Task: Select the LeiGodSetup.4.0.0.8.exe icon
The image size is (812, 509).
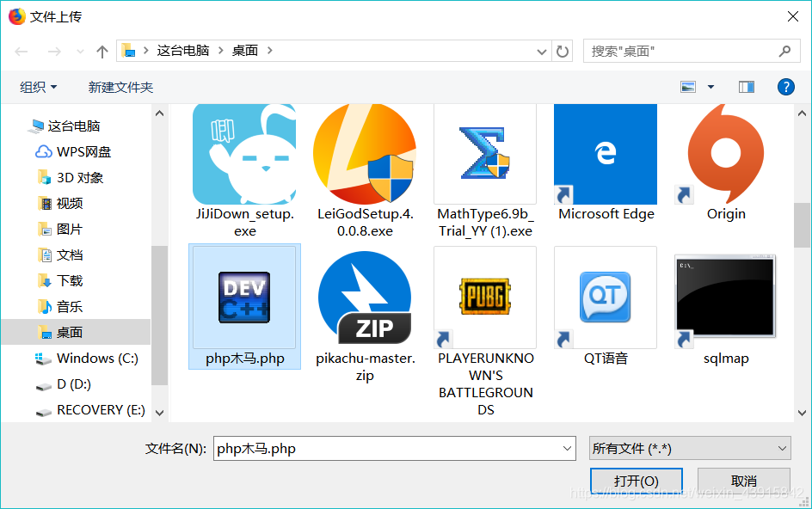Action: click(x=365, y=154)
